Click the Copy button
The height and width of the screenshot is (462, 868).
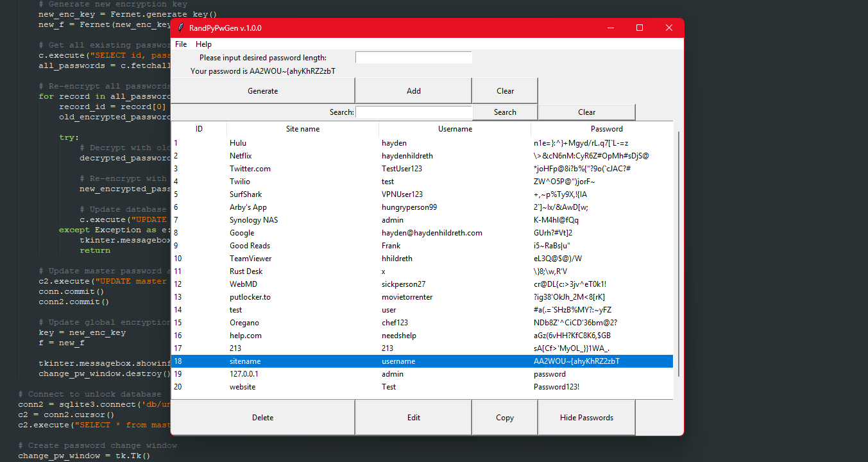click(505, 418)
